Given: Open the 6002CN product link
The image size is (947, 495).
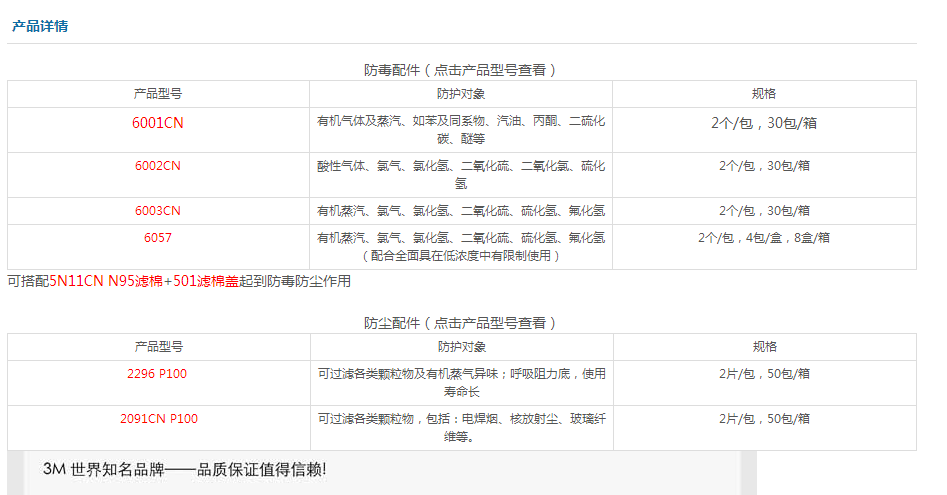Looking at the screenshot, I should coord(158,166).
